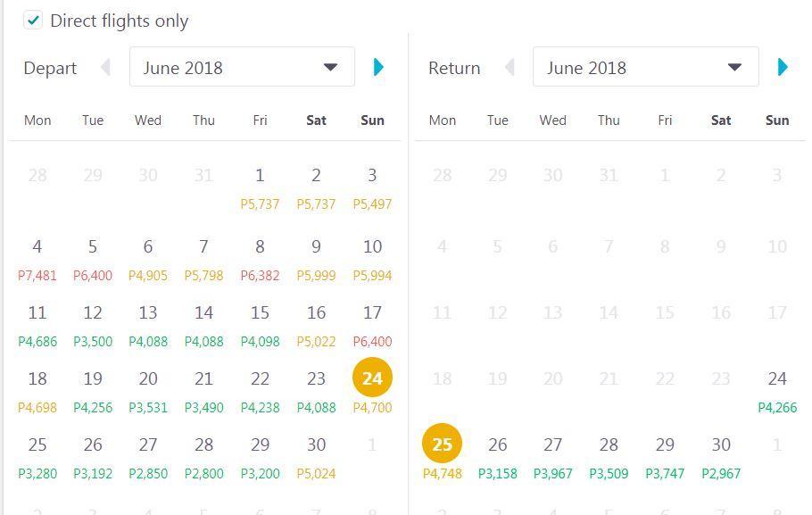Click the Direct flights only label
Screen dimensions: 812x515
[119, 21]
